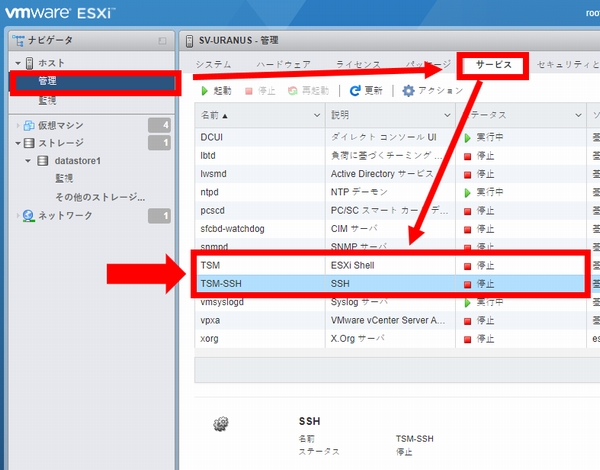Select 管理 under the host node
Viewport: 600px width, 470px height.
click(94, 82)
